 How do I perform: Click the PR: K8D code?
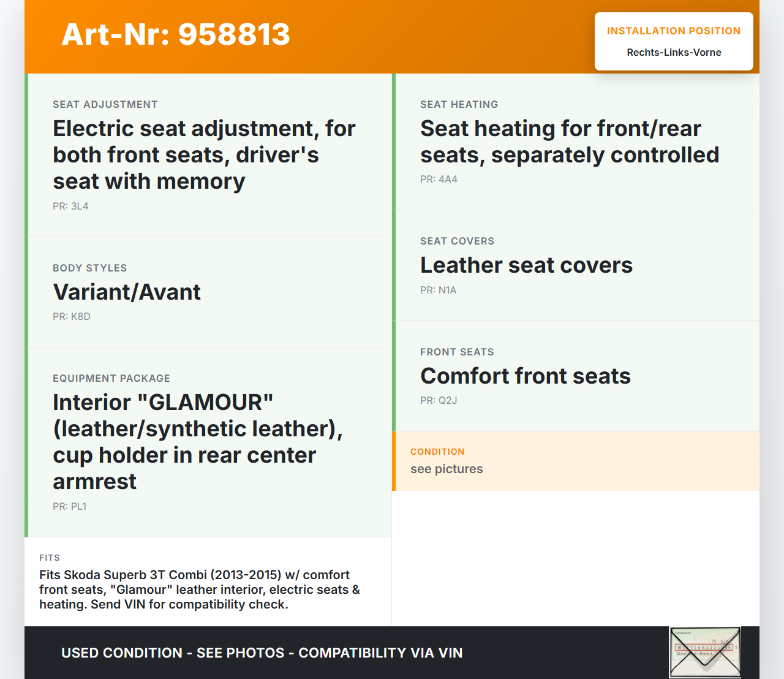pyautogui.click(x=72, y=317)
